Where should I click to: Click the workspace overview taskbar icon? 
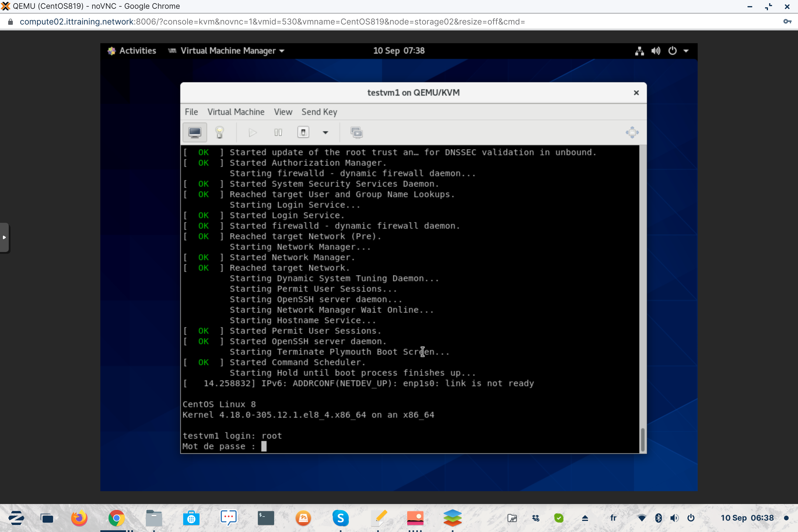click(46, 518)
